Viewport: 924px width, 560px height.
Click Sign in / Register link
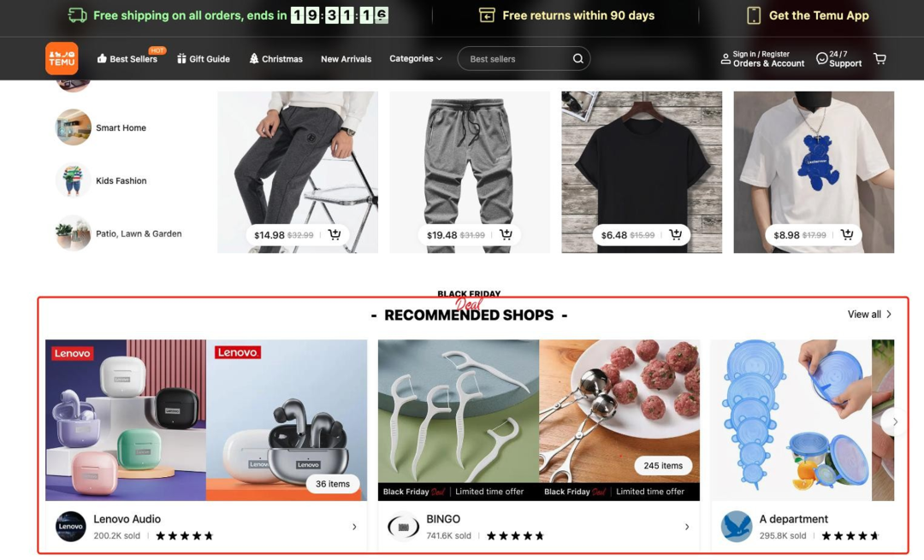coord(761,54)
